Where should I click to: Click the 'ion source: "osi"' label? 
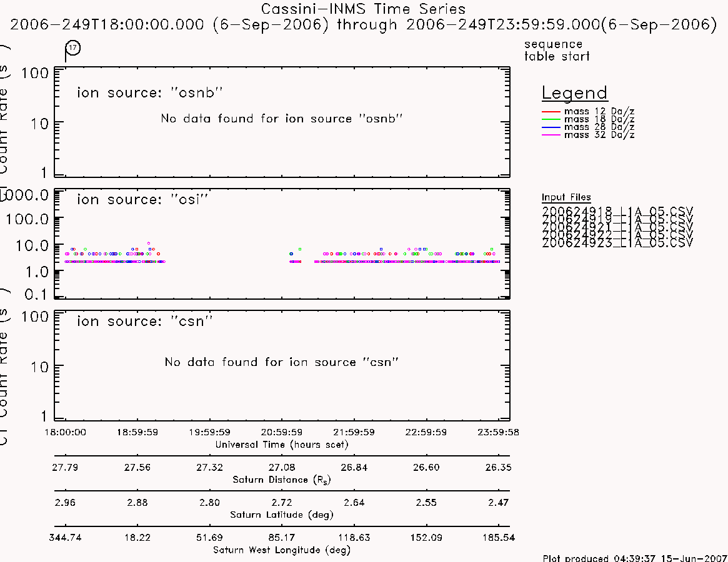coord(142,199)
